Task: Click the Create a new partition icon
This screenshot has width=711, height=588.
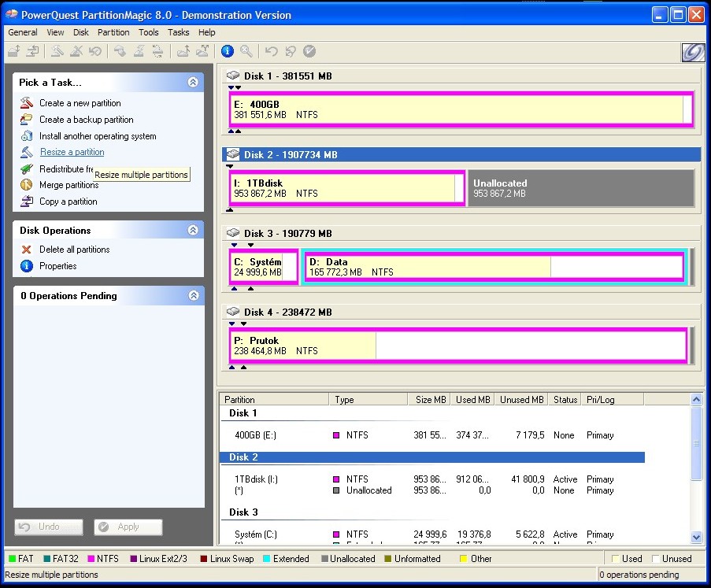Action: pos(26,103)
